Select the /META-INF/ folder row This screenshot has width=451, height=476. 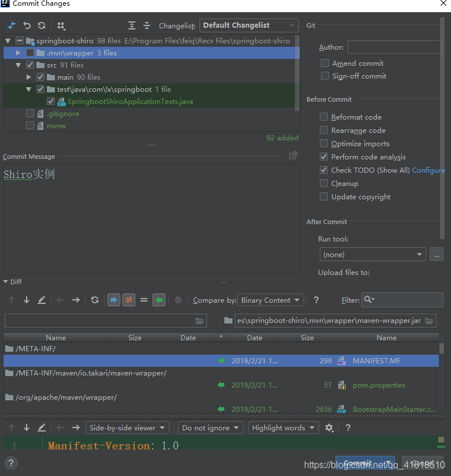221,348
